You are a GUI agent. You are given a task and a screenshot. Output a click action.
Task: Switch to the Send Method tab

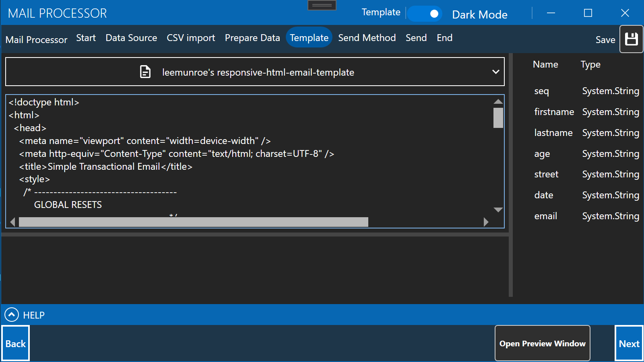(x=367, y=38)
